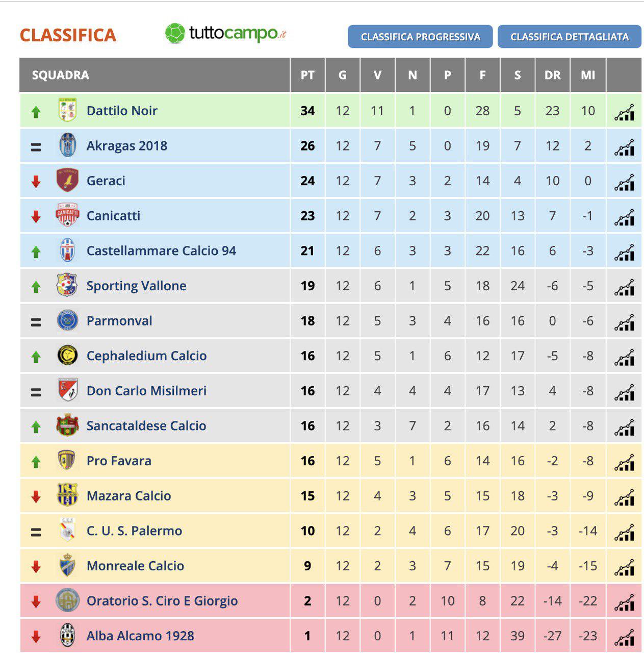Open the trend chart icon for Dattilo Noir
Viewport: 644px width, 653px height.
click(x=624, y=112)
